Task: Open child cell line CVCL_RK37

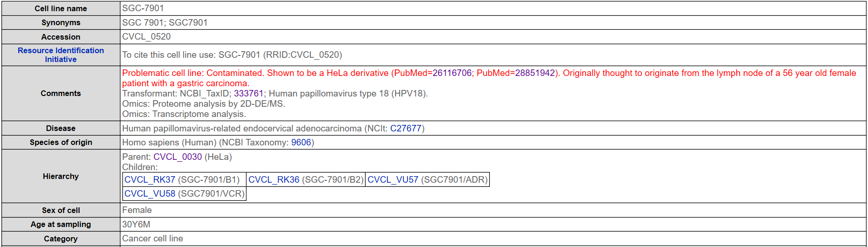Action: tap(150, 180)
